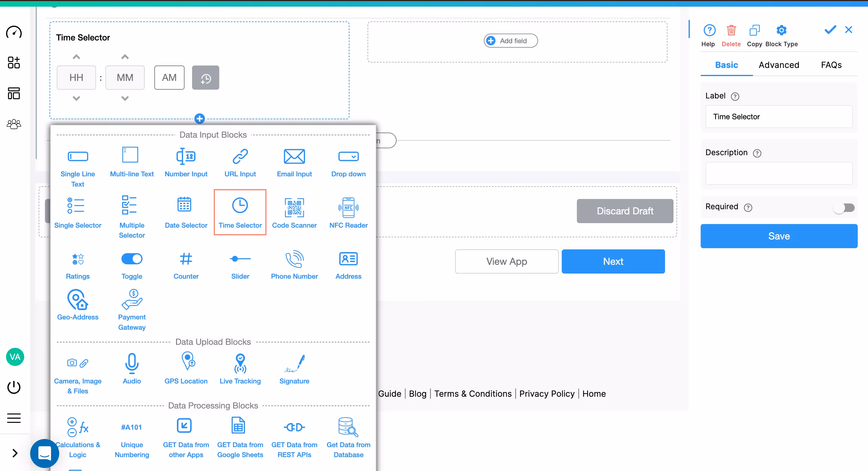
Task: Increase hours with up chevron
Action: click(76, 56)
